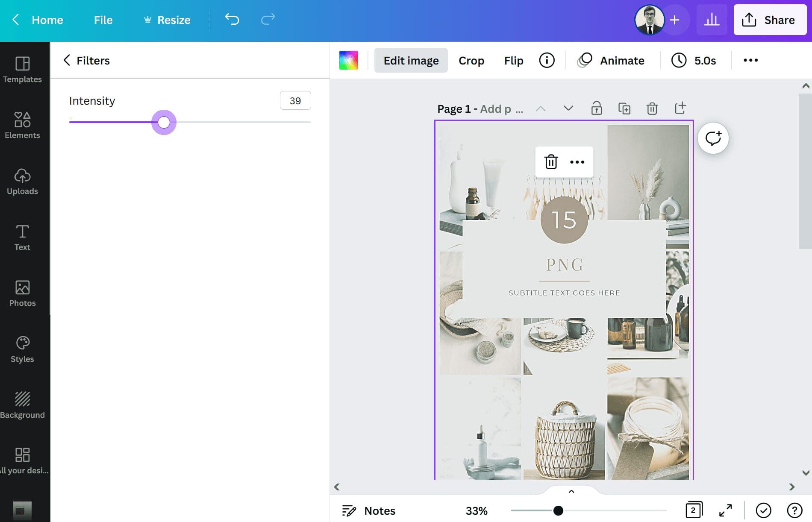
Task: Open the Styles panel
Action: click(22, 349)
